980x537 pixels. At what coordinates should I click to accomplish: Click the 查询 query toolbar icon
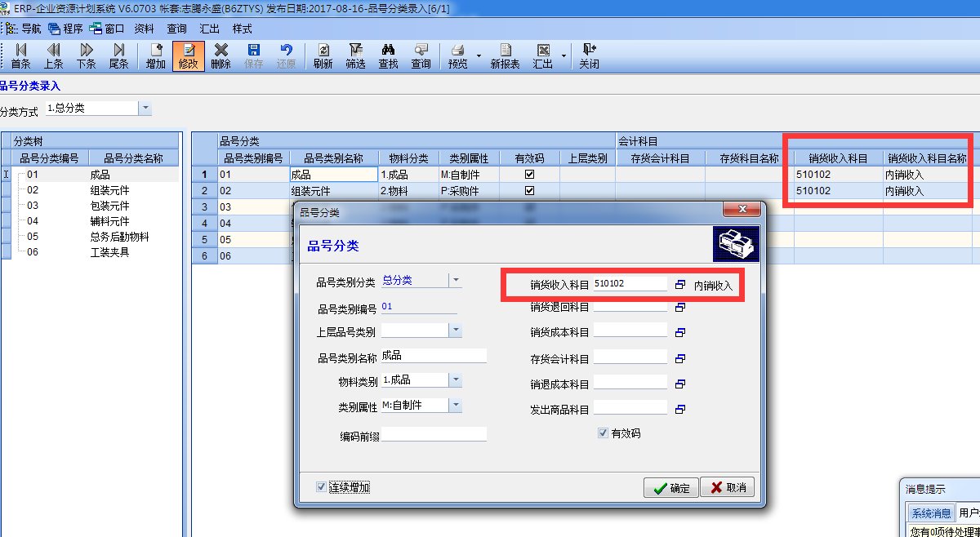(x=421, y=55)
